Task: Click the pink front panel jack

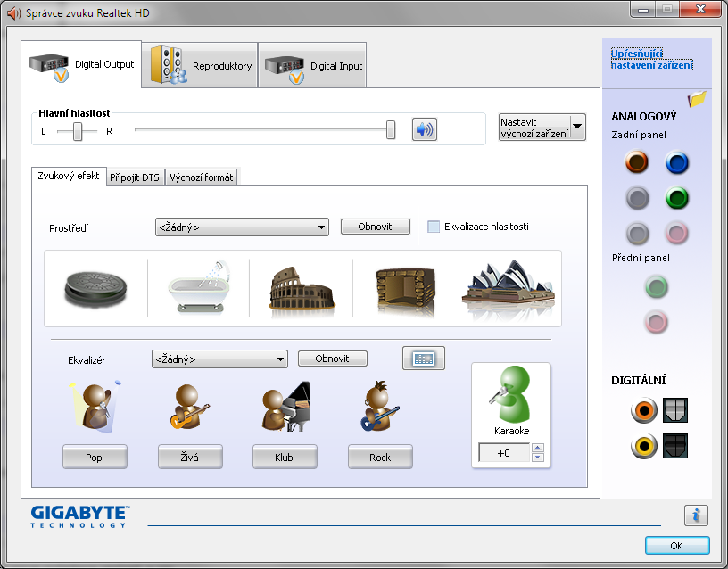Action: click(656, 322)
